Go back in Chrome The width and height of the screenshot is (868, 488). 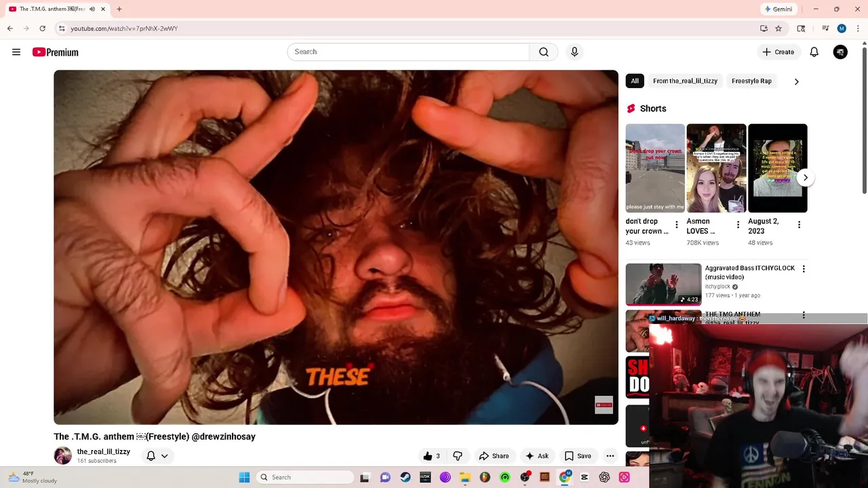click(9, 28)
